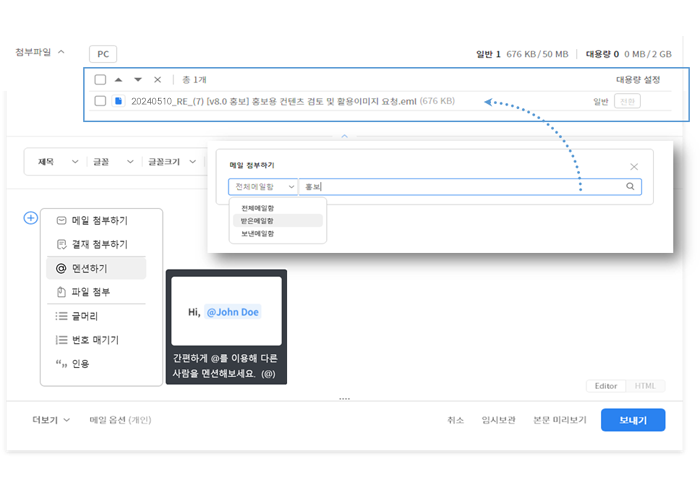Viewport: 700px width, 500px height.
Task: Move attachment down with the down arrow
Action: pos(138,79)
